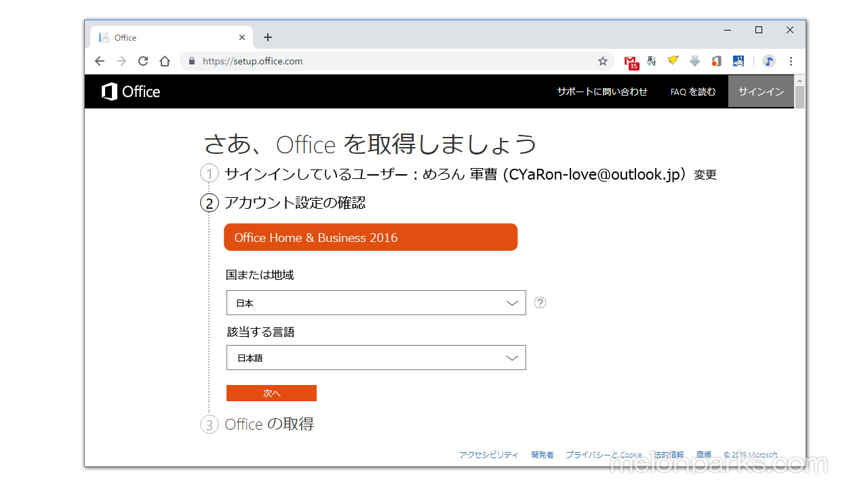868x488 pixels.
Task: Click the さあ、Office を取得しましょう heading
Action: coord(370,144)
